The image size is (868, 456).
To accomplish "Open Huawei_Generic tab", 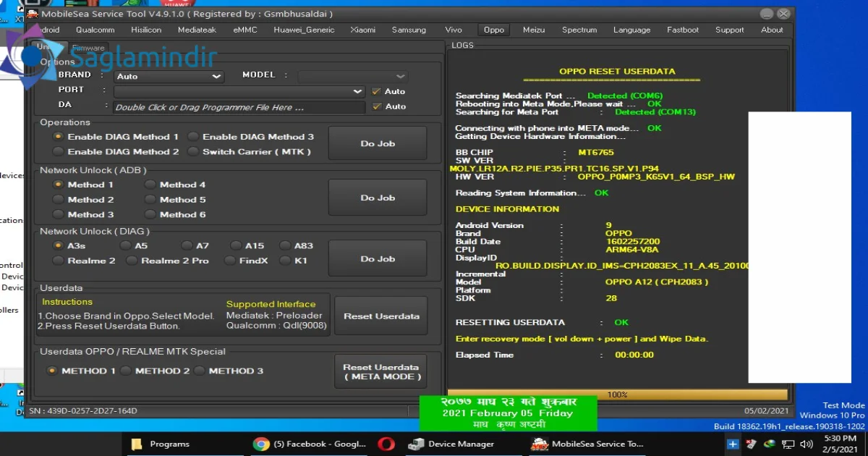I will [304, 30].
